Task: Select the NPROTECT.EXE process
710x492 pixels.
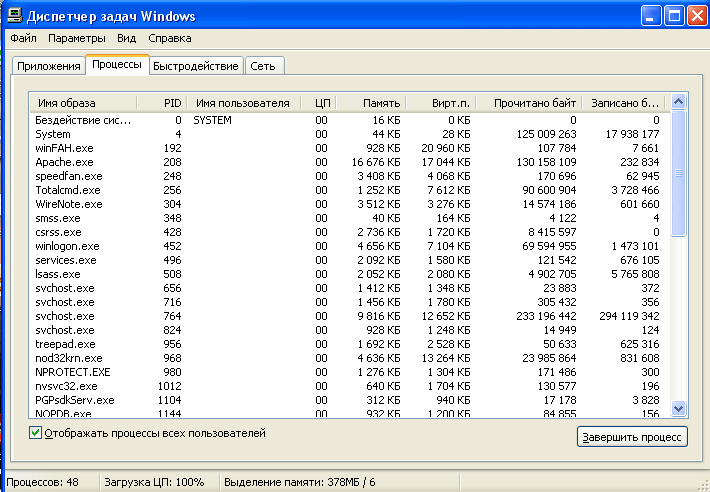Action: 347,373
